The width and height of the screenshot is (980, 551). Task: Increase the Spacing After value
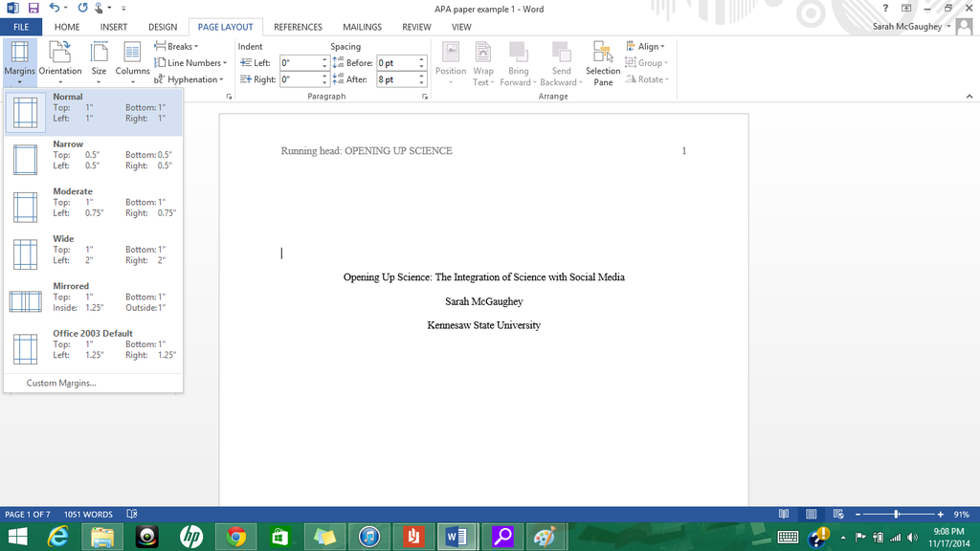(422, 77)
